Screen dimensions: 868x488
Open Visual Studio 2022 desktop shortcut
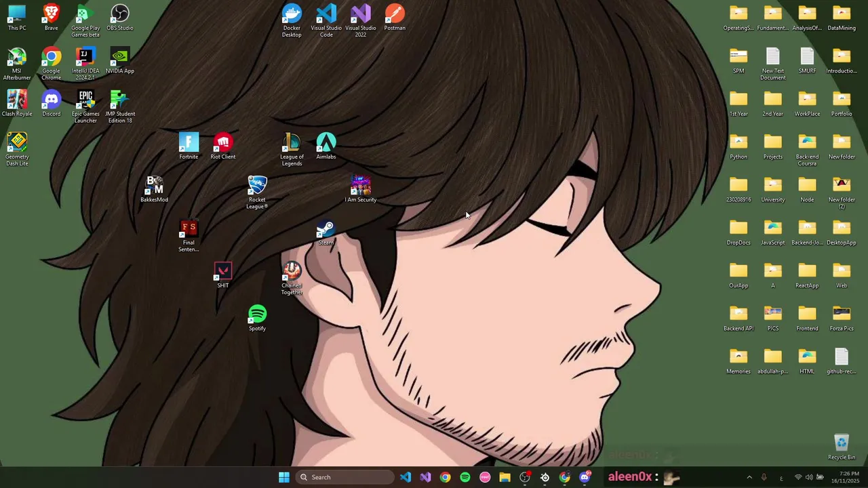click(361, 21)
